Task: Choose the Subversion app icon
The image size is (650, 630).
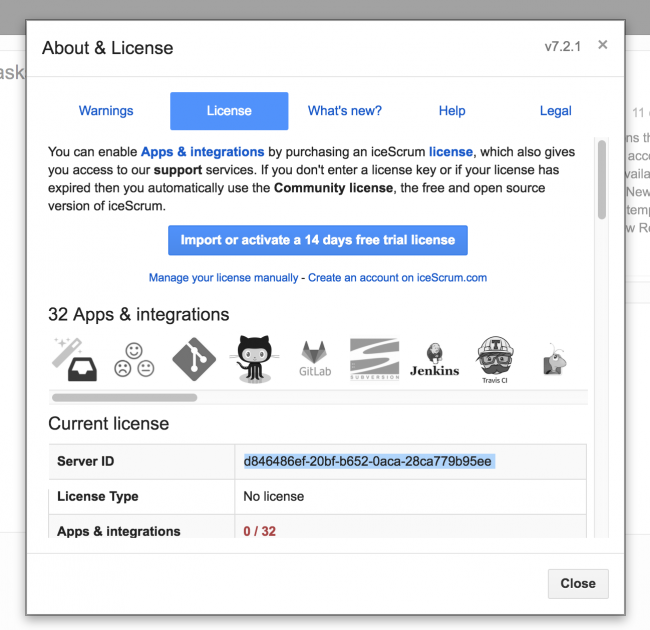Action: [374, 358]
